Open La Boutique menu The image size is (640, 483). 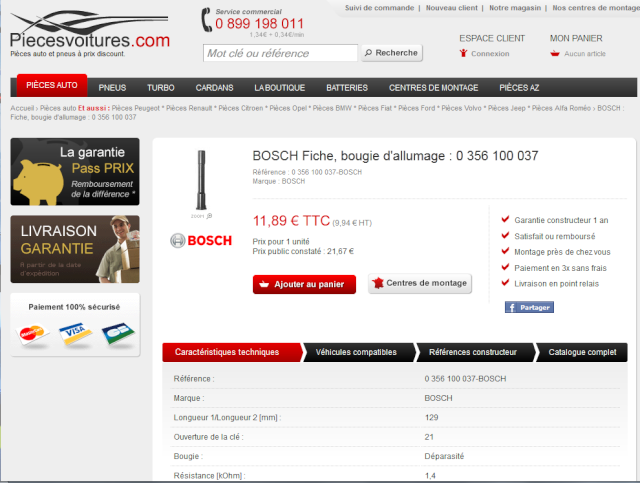coord(280,88)
